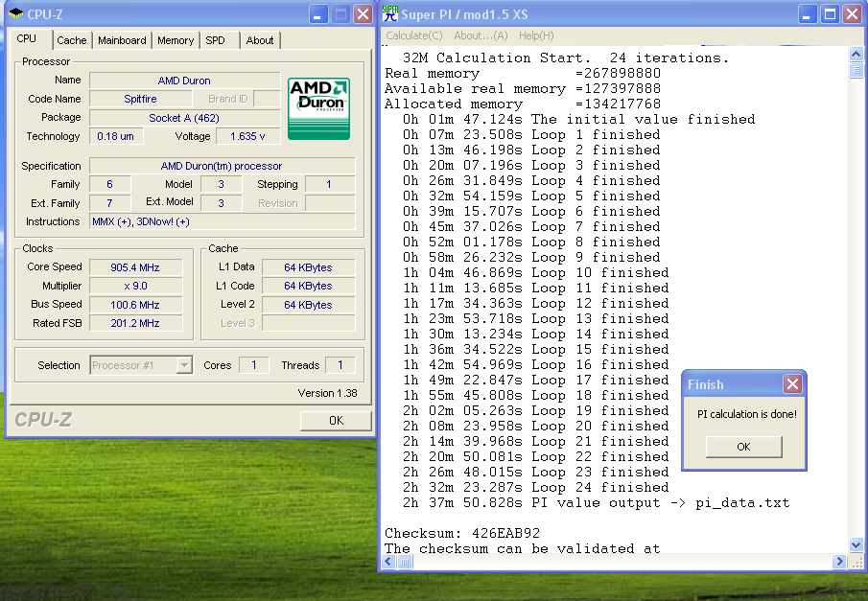Click OK button in CPU-Z window

(x=336, y=421)
